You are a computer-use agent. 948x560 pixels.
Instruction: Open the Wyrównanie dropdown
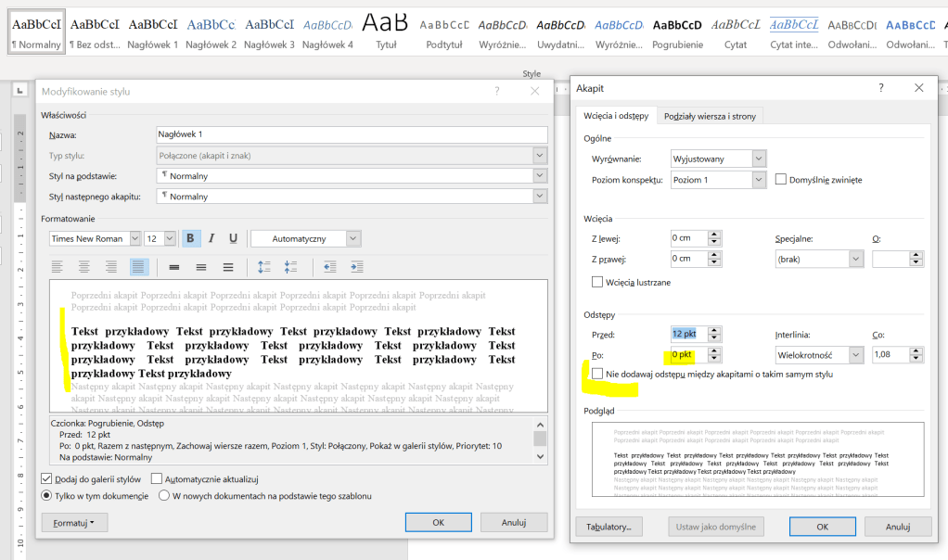click(719, 159)
